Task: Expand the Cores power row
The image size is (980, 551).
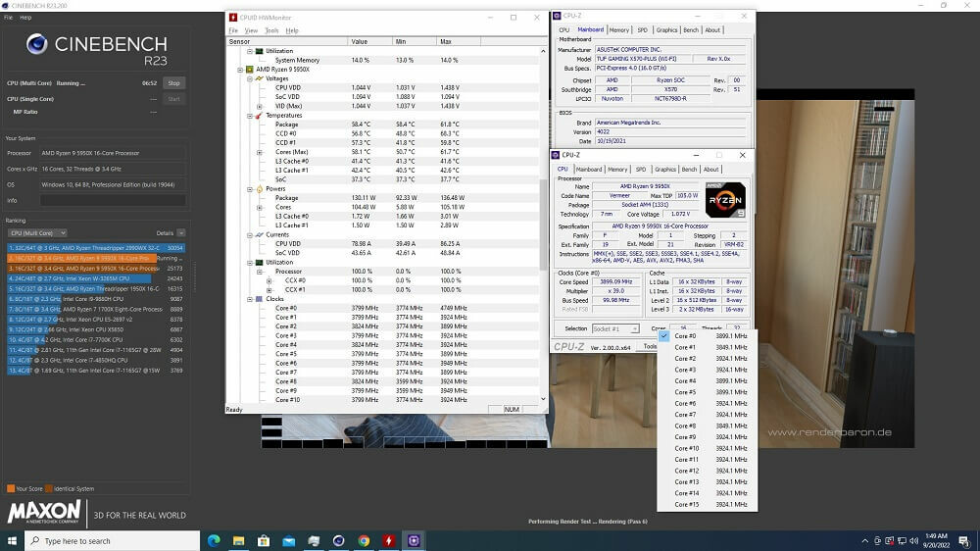Action: pyautogui.click(x=260, y=207)
